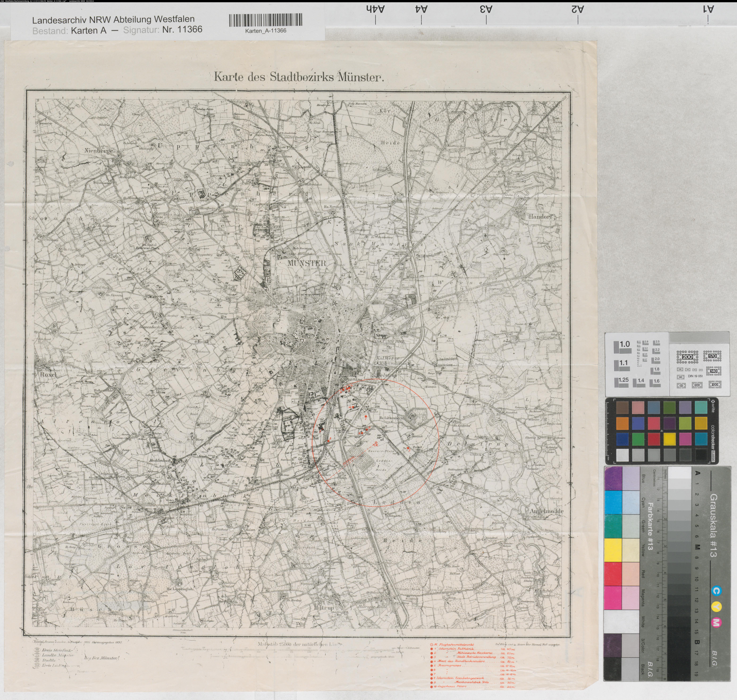Click the 'Mecklenbeck' village label
The width and height of the screenshot is (737, 700).
tap(160, 460)
